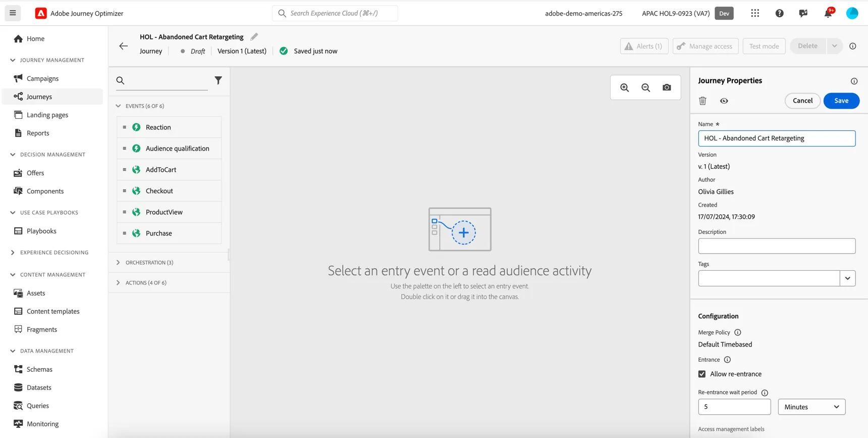Toggle the Allow re-entrance checkbox
The height and width of the screenshot is (438, 868).
click(702, 374)
